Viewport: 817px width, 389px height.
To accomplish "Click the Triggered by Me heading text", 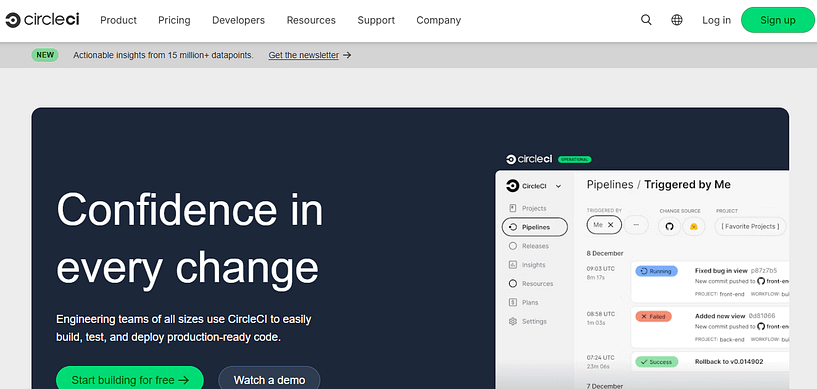I will (687, 184).
